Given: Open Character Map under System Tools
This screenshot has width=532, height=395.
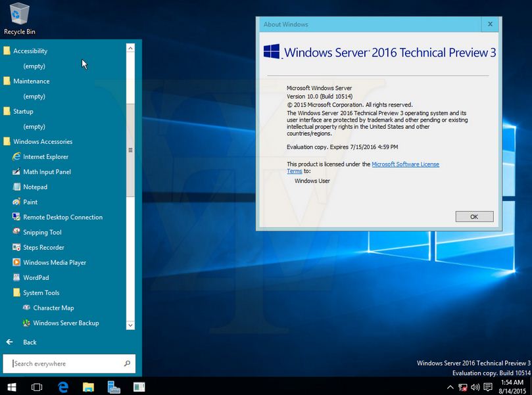Looking at the screenshot, I should pos(48,308).
